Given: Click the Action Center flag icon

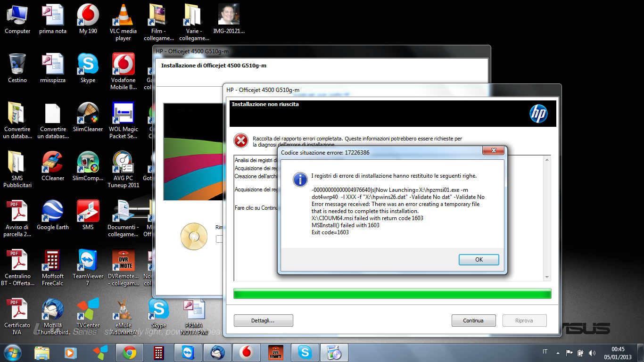Looking at the screenshot, I should 570,353.
